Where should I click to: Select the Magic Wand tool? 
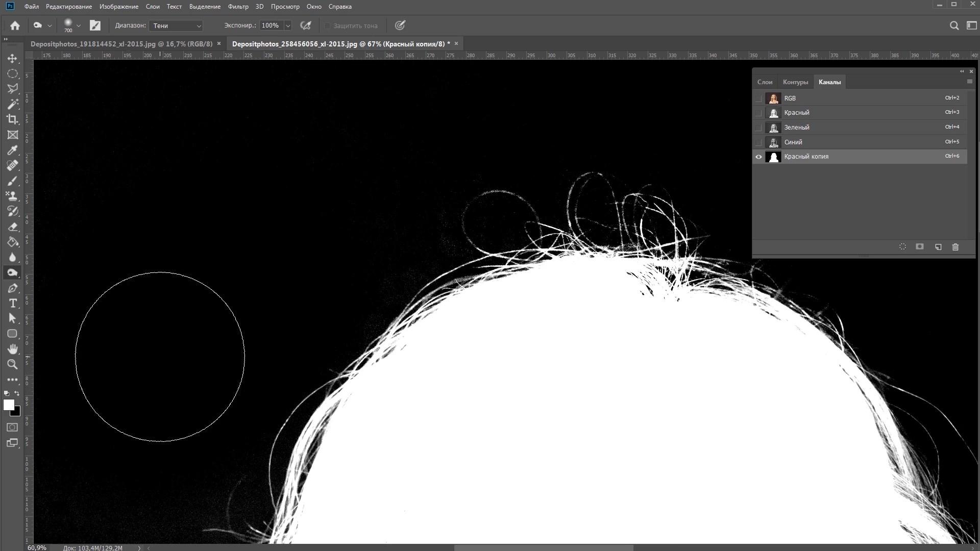(12, 104)
